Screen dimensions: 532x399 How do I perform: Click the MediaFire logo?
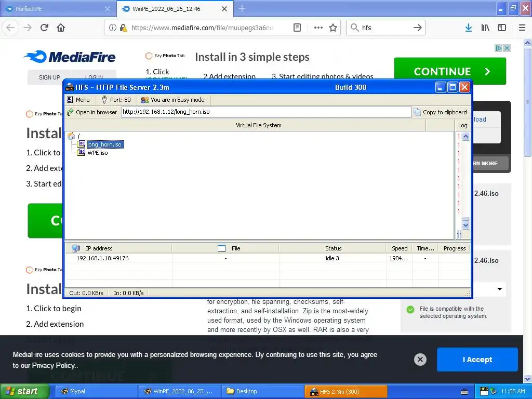[x=70, y=57]
